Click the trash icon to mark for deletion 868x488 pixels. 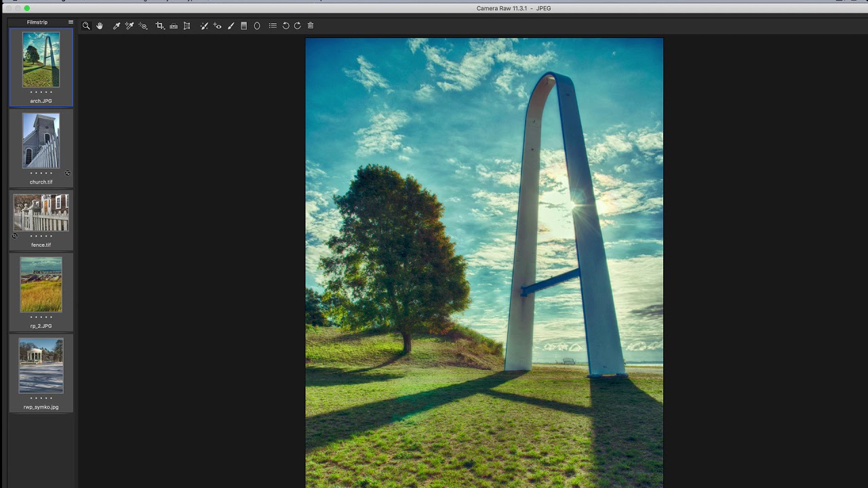point(311,26)
